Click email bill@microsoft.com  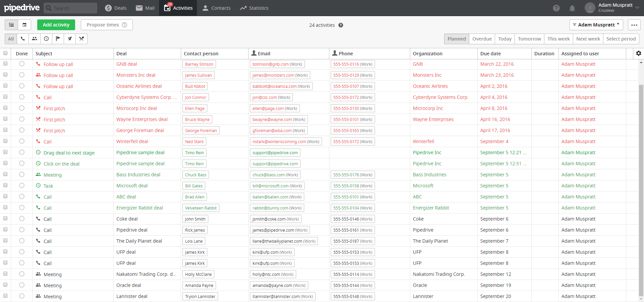[277, 186]
